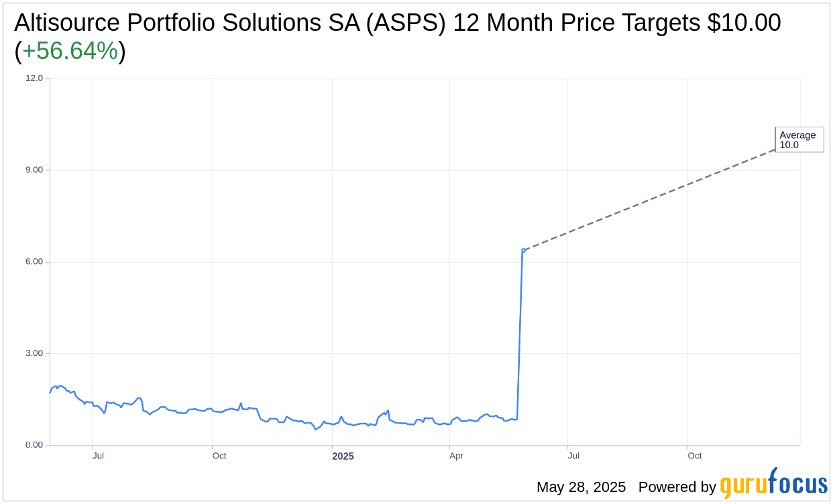Viewport: 833px width, 504px height.
Task: Click the 9.00 y-axis label
Action: click(x=34, y=170)
